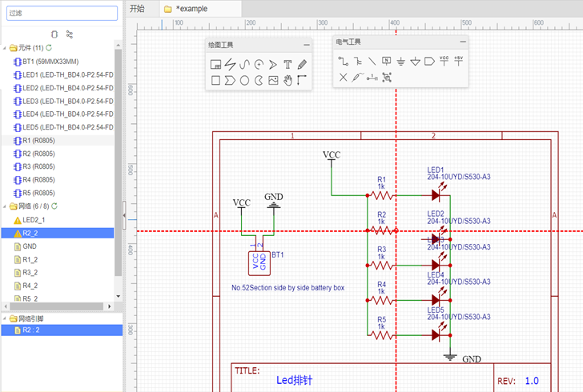This screenshot has width=583, height=392.
Task: Switch to the 开始 tab
Action: tap(137, 9)
